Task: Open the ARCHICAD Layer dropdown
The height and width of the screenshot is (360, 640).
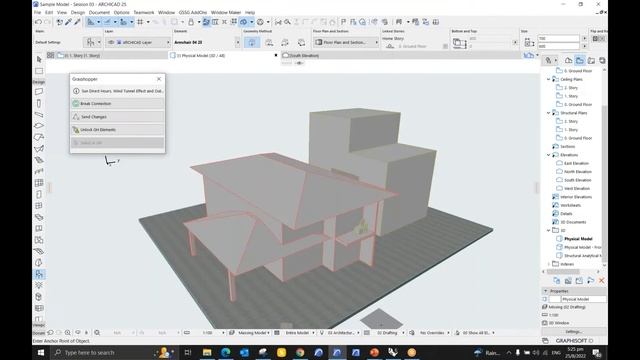Action: [138, 42]
